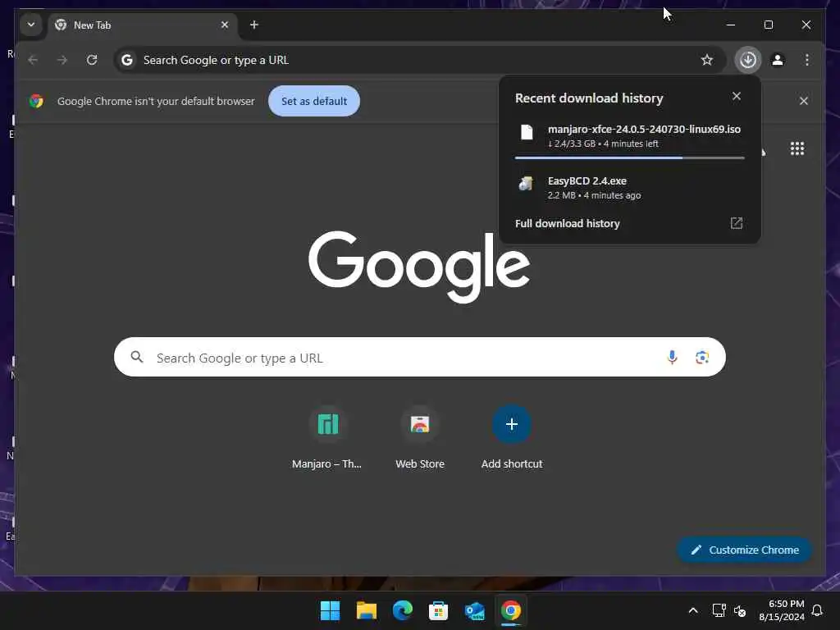Open the EasyBCD 2.4.exe download

click(629, 188)
